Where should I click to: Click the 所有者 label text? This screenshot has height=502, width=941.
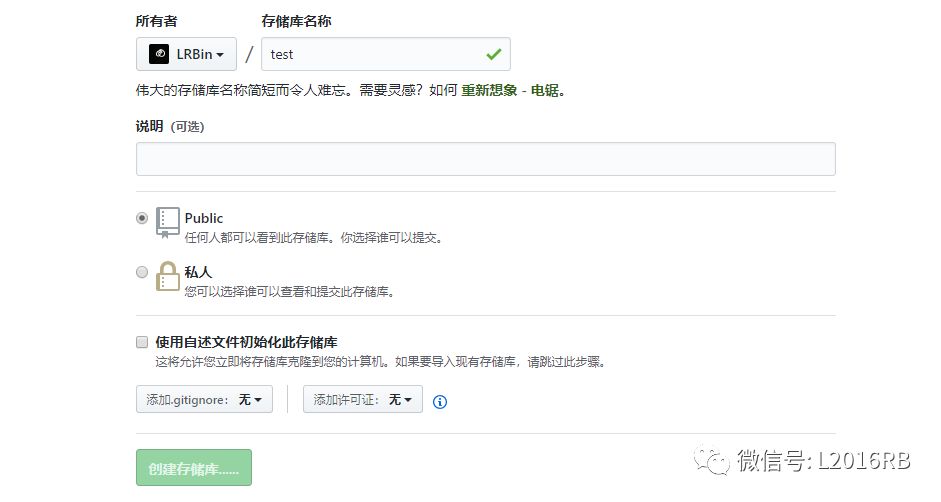click(157, 22)
